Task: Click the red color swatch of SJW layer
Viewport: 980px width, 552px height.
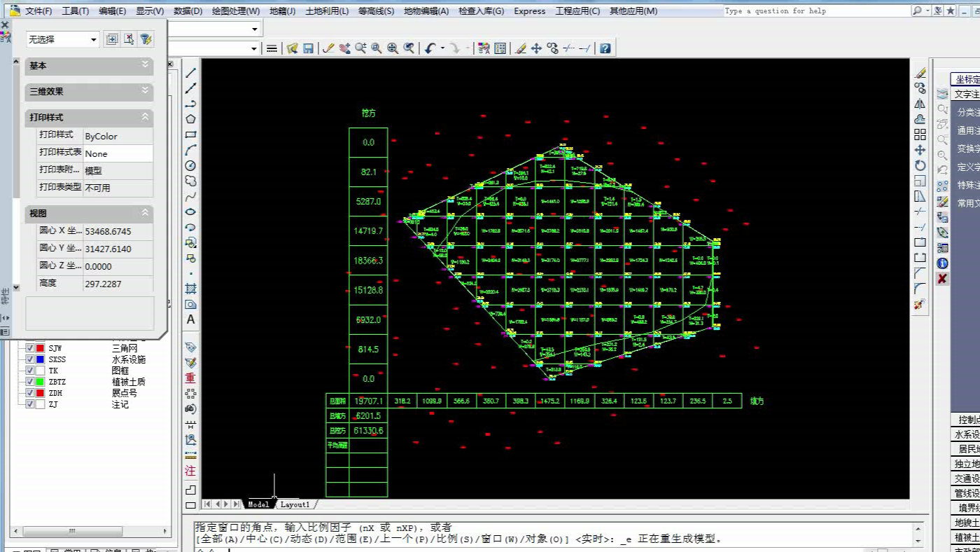Action: (41, 348)
